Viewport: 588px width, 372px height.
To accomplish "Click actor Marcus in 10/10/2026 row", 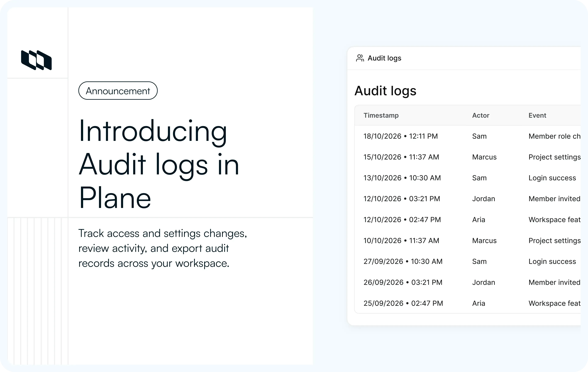I will [484, 241].
